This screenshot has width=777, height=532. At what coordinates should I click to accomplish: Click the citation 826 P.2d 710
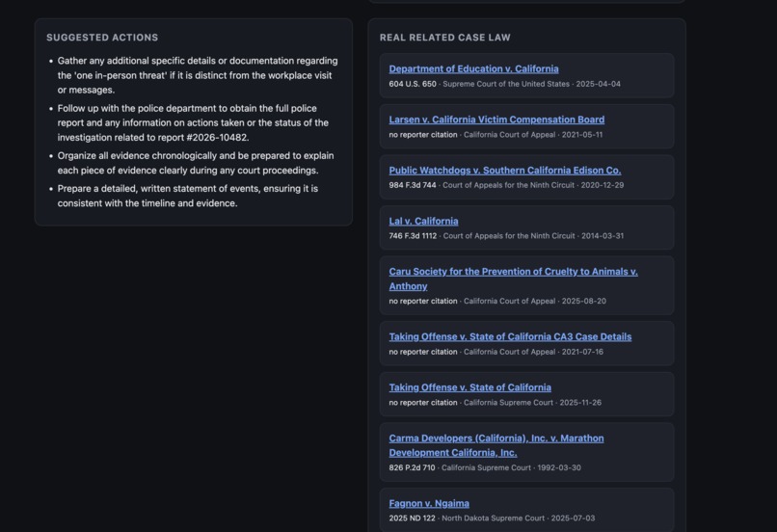point(412,467)
